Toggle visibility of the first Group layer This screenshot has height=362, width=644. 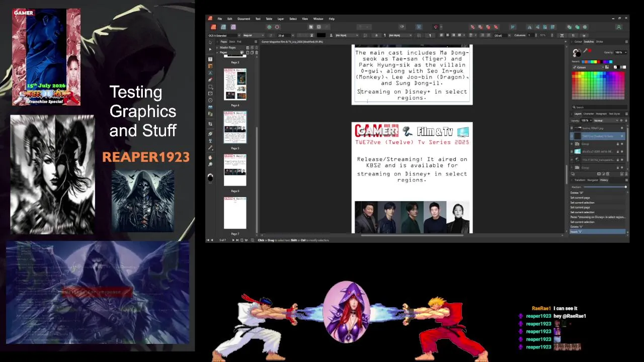coord(622,144)
